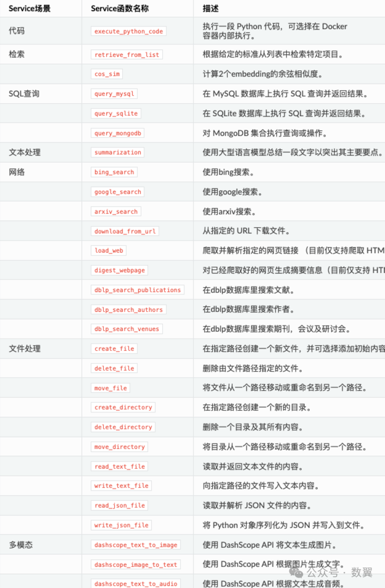385x588 pixels.
Task: Click the digest_webpage function label
Action: coord(120,271)
